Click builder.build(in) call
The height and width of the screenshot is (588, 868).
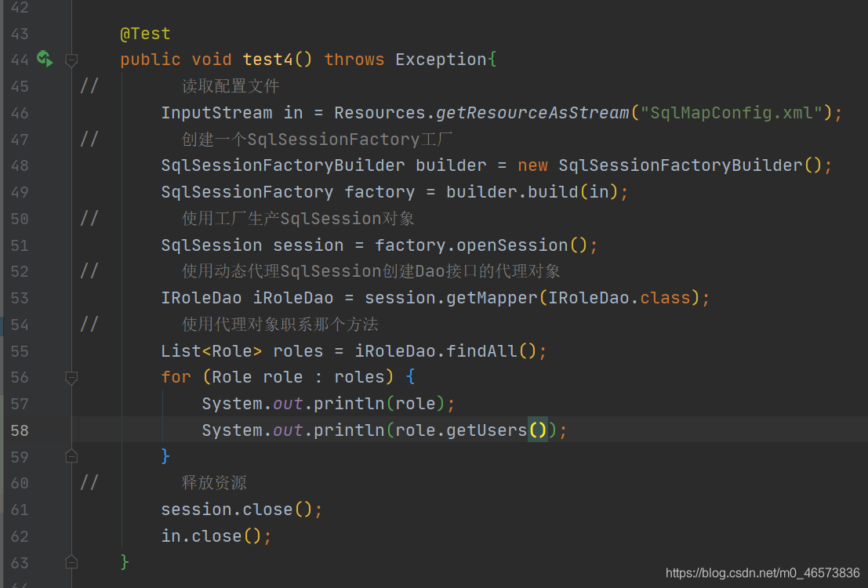coord(532,192)
